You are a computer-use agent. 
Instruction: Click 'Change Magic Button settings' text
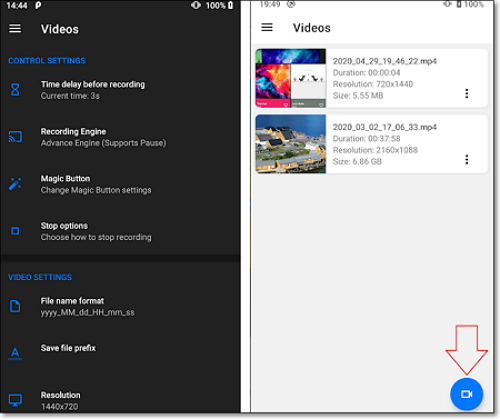pos(96,190)
